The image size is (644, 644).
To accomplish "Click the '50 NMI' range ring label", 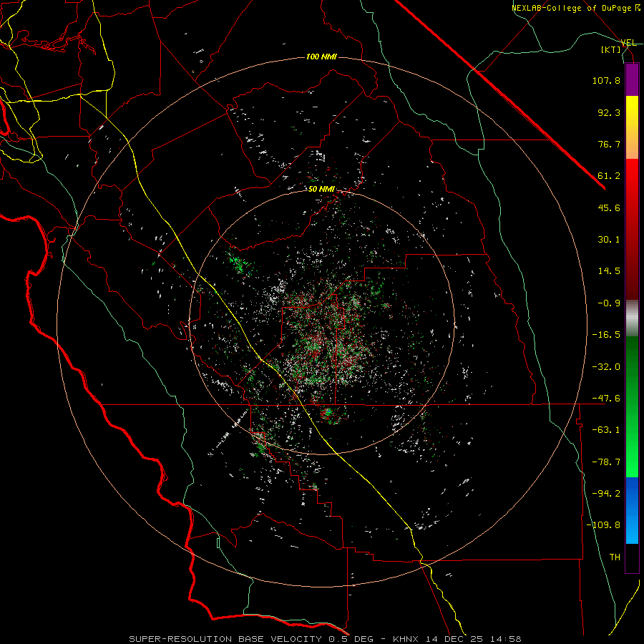I will [x=321, y=189].
